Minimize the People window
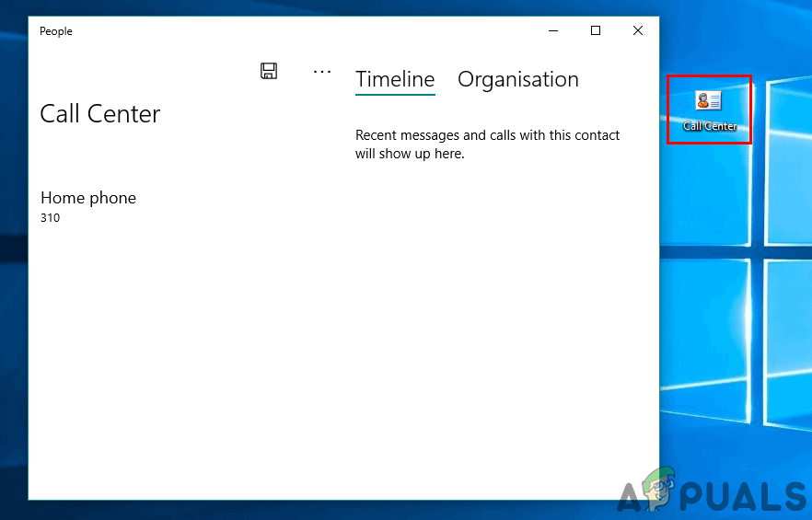 [553, 30]
